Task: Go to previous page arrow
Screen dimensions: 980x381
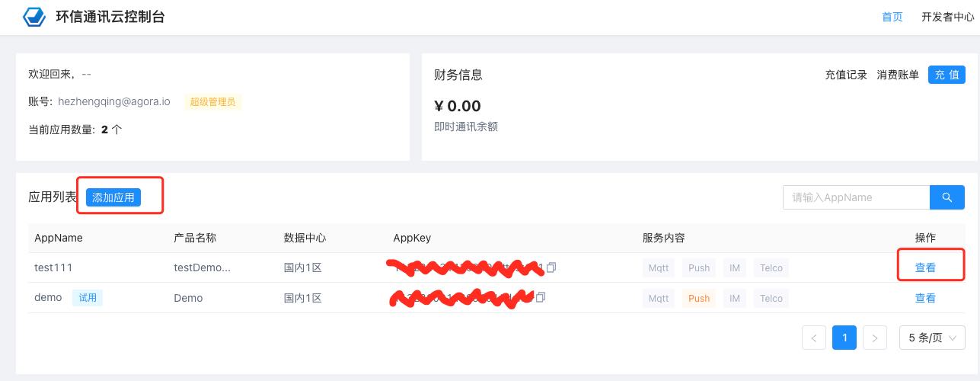Action: pyautogui.click(x=814, y=338)
